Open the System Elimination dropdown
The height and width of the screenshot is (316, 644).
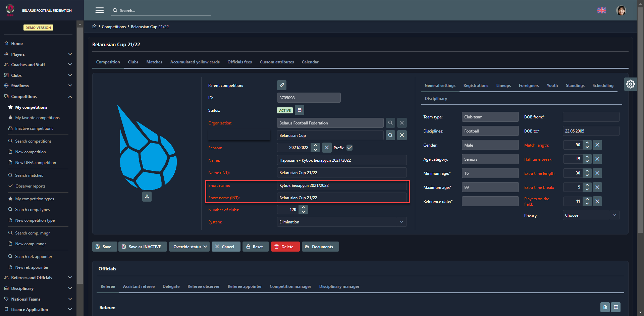(x=341, y=222)
